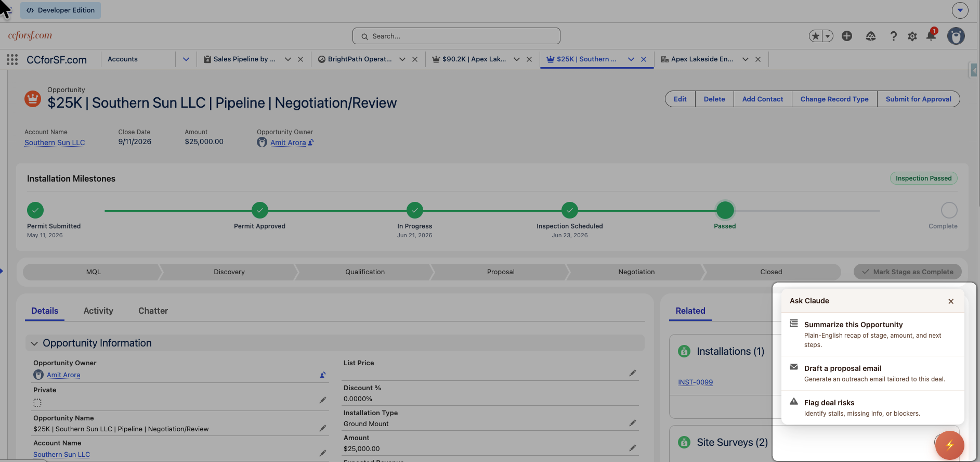This screenshot has width=980, height=462.
Task: Switch to Apex Lakeside En... tab
Action: click(697, 59)
